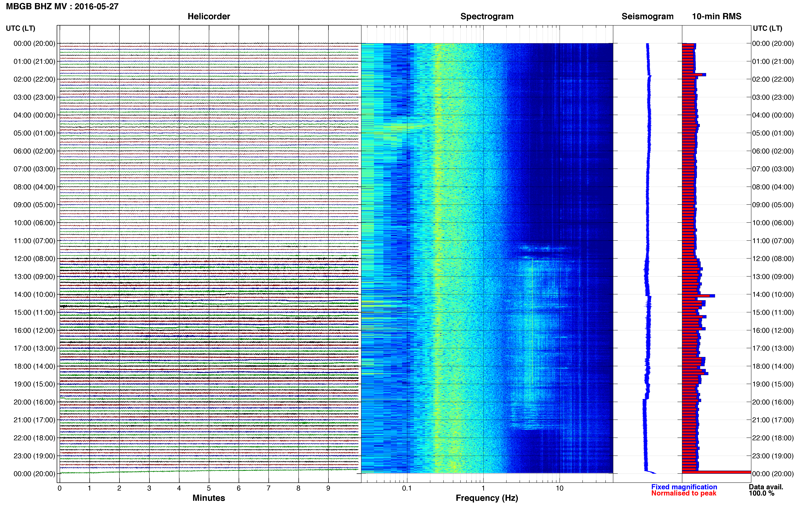812x508 pixels.
Task: Click the right '19:00 (15:00)' time label
Action: (x=773, y=384)
